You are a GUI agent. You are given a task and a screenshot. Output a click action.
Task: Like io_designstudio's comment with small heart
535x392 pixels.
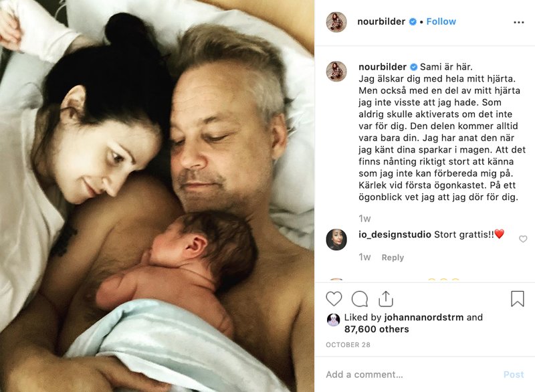523,239
